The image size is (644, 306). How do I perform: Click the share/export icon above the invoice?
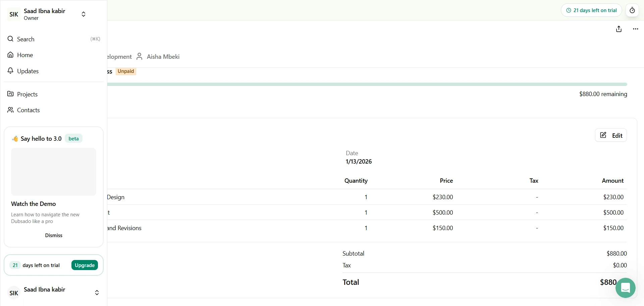pos(619,29)
